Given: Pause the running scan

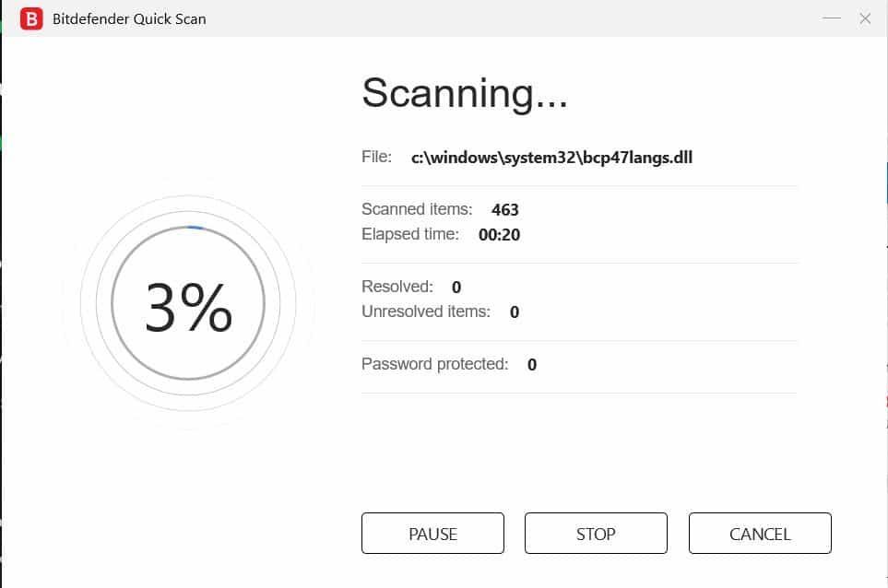Looking at the screenshot, I should click(432, 534).
